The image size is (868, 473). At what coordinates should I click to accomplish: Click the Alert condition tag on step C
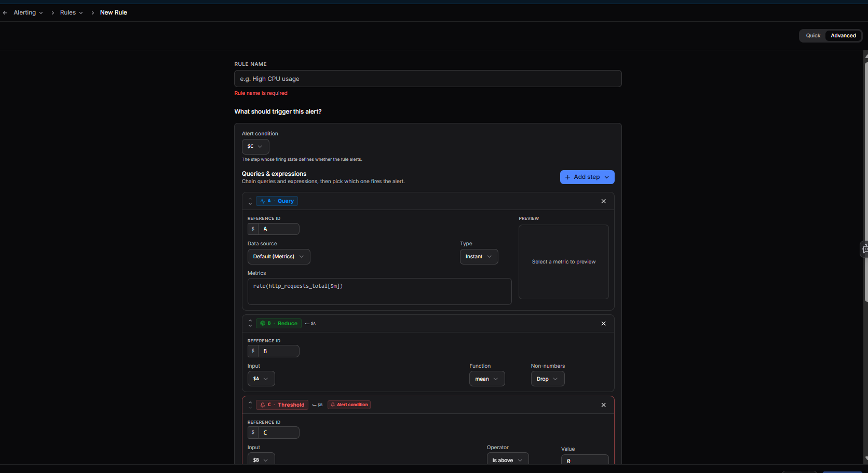pos(349,405)
